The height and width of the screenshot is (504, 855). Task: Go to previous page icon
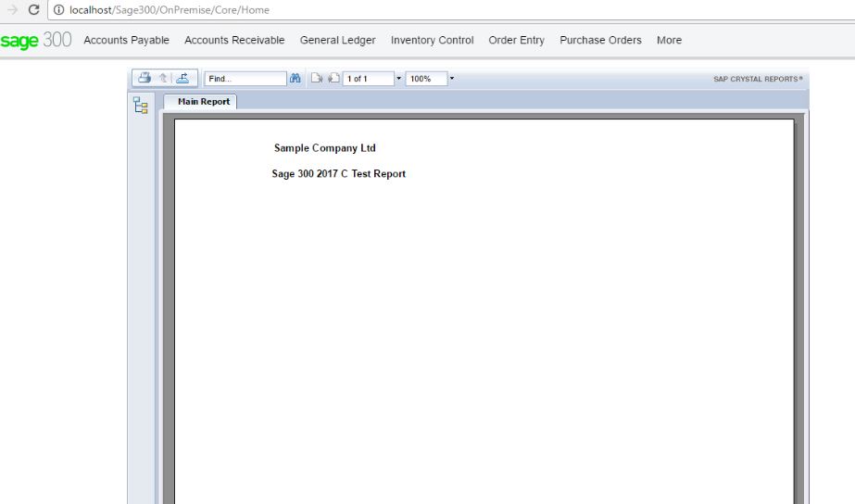(x=333, y=78)
